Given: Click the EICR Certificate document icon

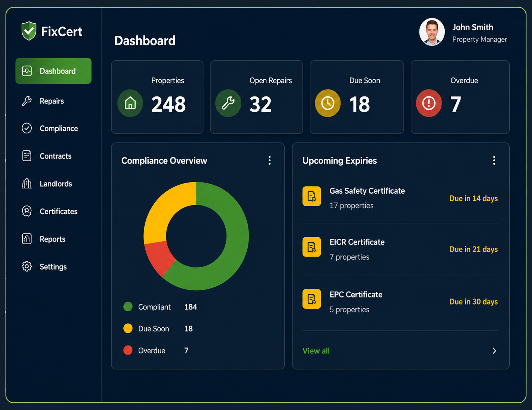Looking at the screenshot, I should pyautogui.click(x=312, y=247).
